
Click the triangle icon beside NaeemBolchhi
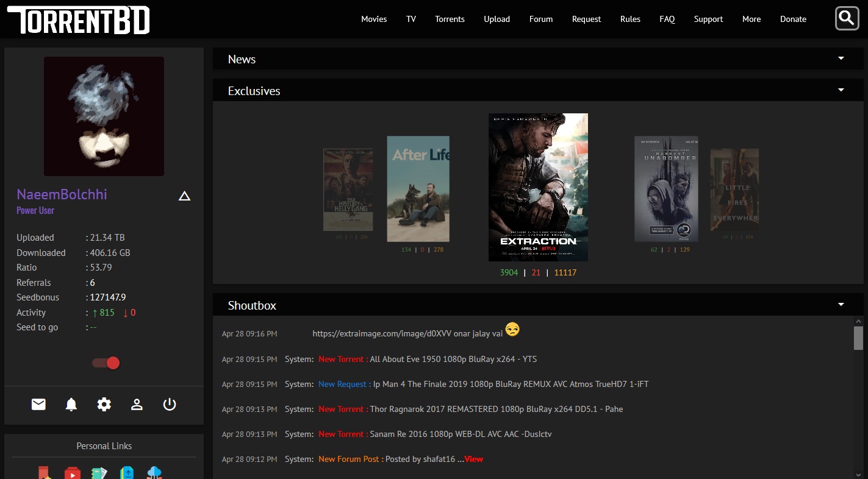tap(184, 196)
